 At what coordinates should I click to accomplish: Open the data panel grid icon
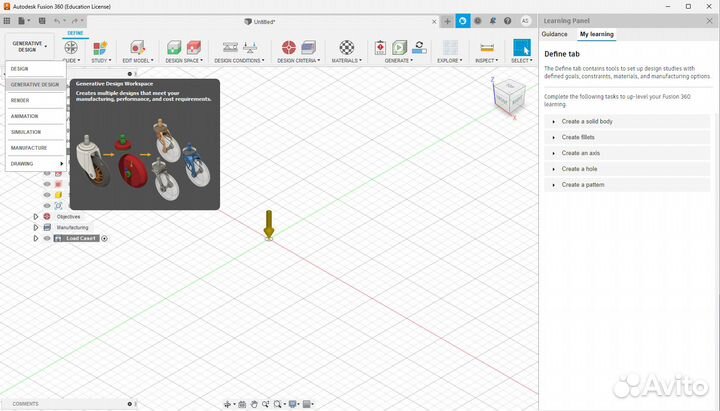pos(6,21)
